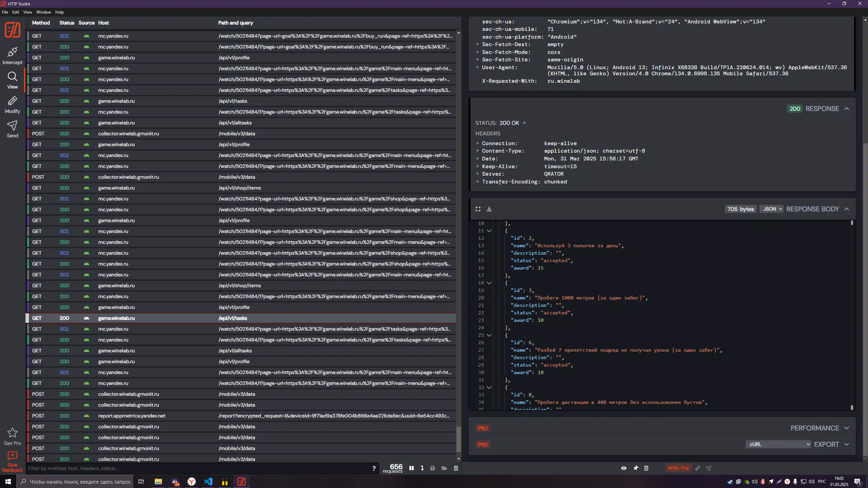
Task: Collapse the Response Body section
Action: pos(847,209)
